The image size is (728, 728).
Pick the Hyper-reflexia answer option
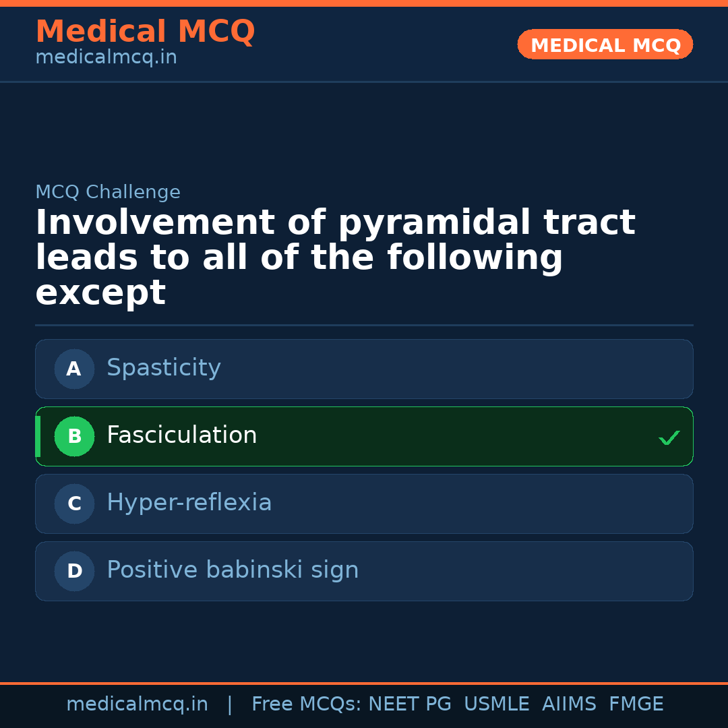tap(189, 503)
